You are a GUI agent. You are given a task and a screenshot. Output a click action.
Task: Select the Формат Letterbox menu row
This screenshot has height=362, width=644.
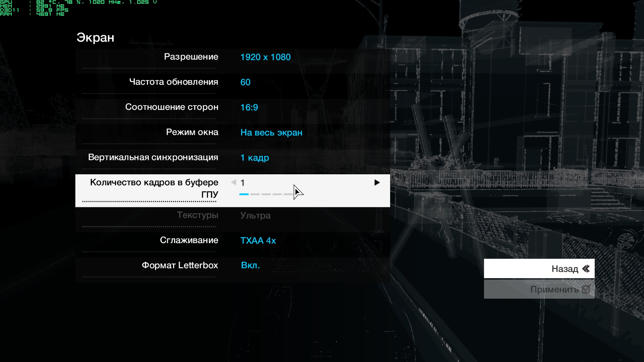180,265
